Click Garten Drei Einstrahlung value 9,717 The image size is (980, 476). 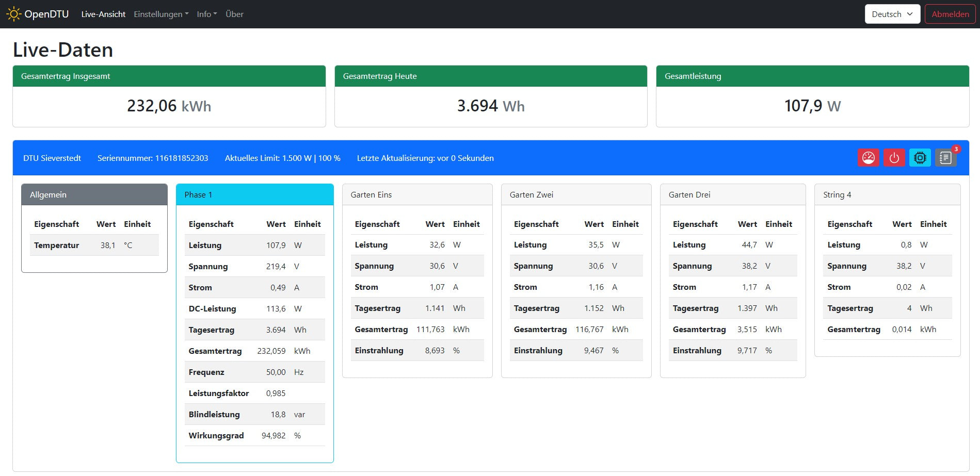(747, 351)
